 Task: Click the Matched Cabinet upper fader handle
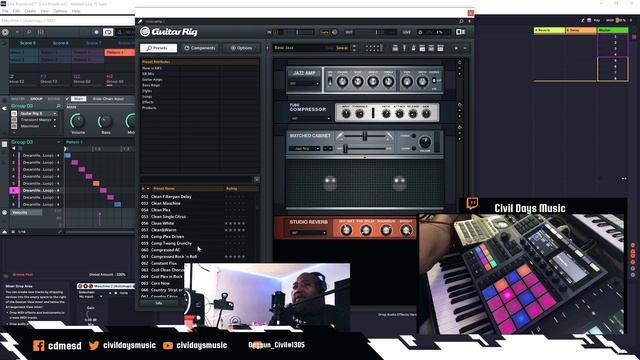pyautogui.click(x=364, y=136)
